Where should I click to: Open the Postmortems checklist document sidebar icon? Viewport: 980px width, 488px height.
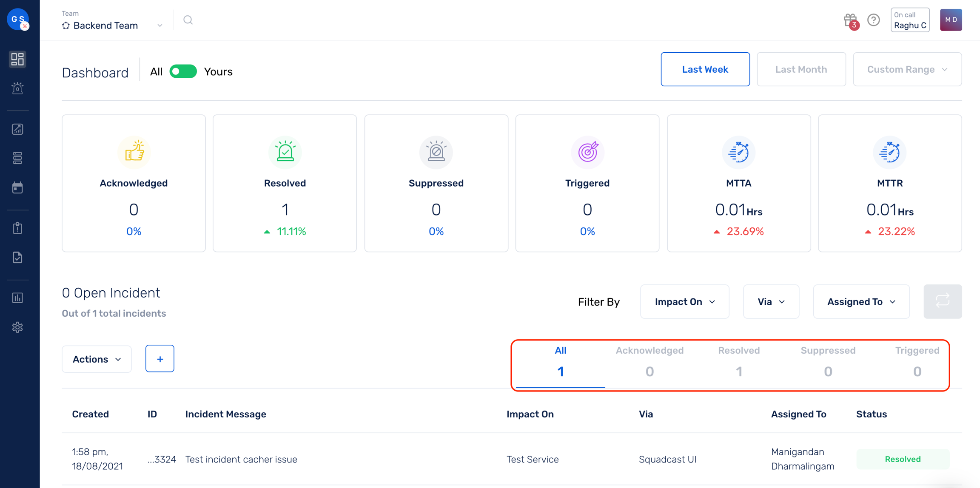click(17, 257)
